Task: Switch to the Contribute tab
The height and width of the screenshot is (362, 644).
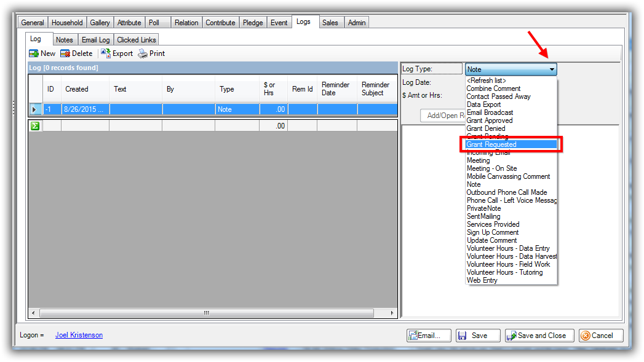Action: pos(220,23)
